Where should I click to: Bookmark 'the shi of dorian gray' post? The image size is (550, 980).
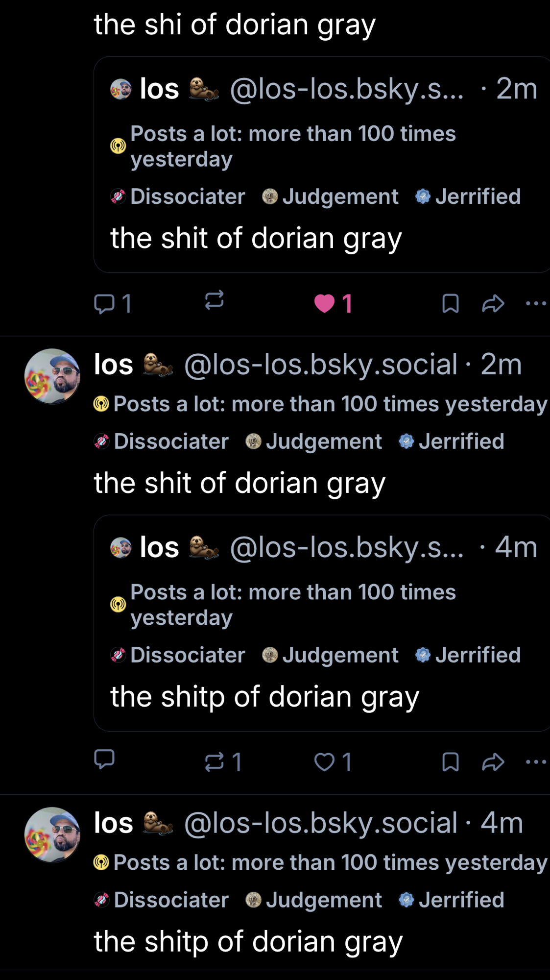[x=450, y=304]
